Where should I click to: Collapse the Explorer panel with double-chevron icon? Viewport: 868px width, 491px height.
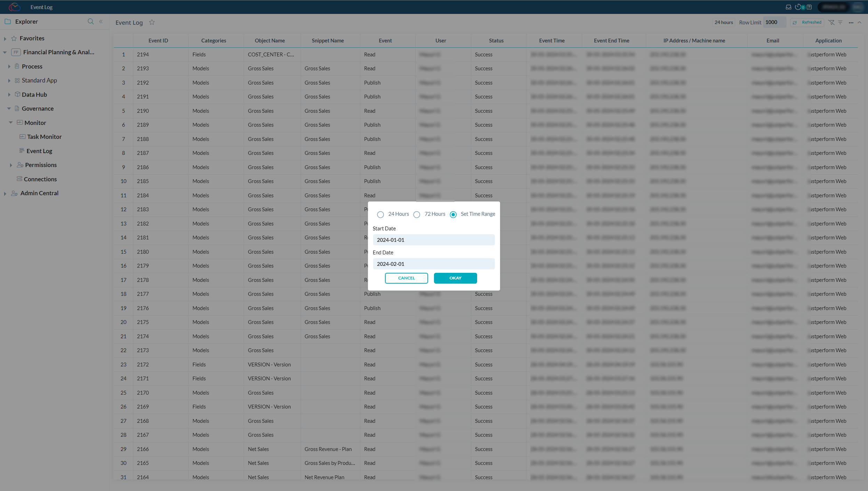point(101,21)
